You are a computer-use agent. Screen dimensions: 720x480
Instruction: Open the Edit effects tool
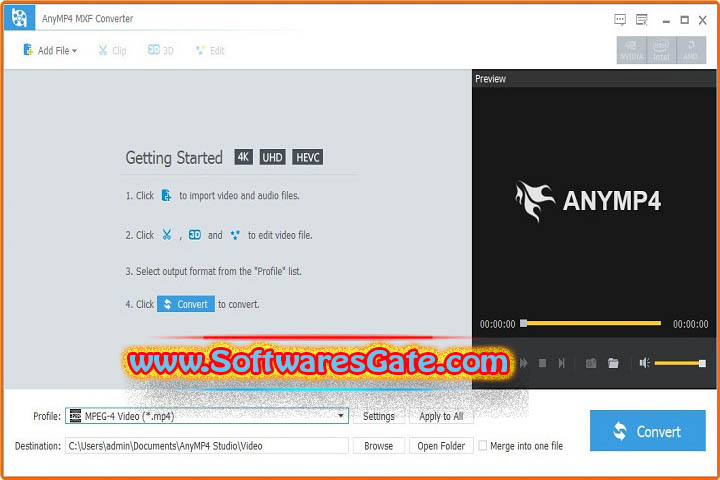click(210, 50)
